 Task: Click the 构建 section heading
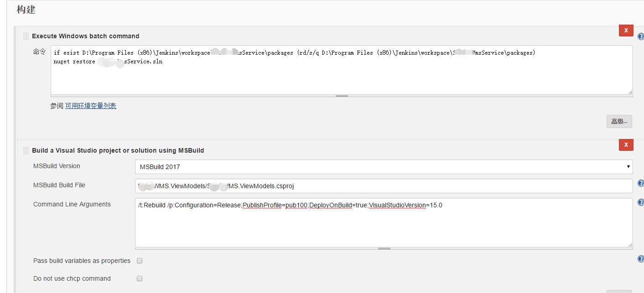pyautogui.click(x=26, y=10)
